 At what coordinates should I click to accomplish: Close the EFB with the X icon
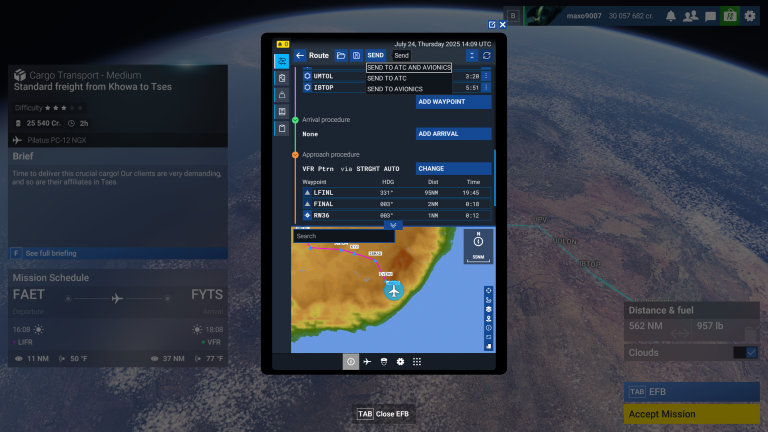(x=503, y=24)
